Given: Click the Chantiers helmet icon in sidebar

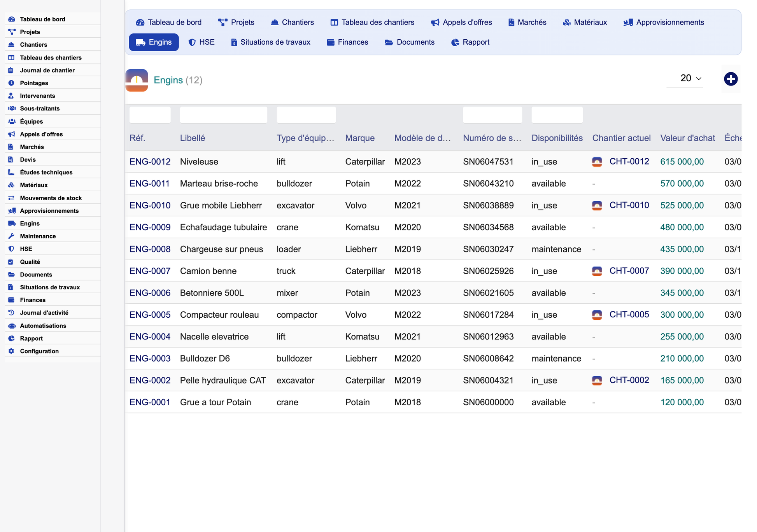Looking at the screenshot, I should point(12,45).
